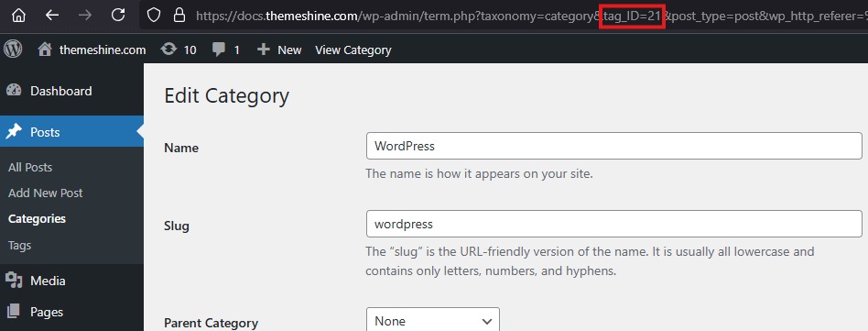
Task: Click the Slug input field
Action: pos(613,224)
